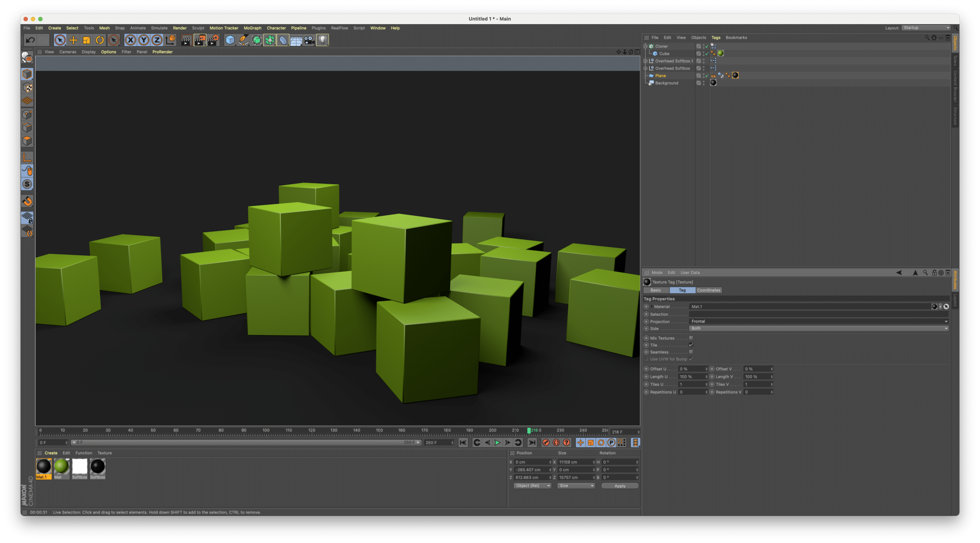
Task: Toggle the Tile checkbox
Action: pos(691,345)
